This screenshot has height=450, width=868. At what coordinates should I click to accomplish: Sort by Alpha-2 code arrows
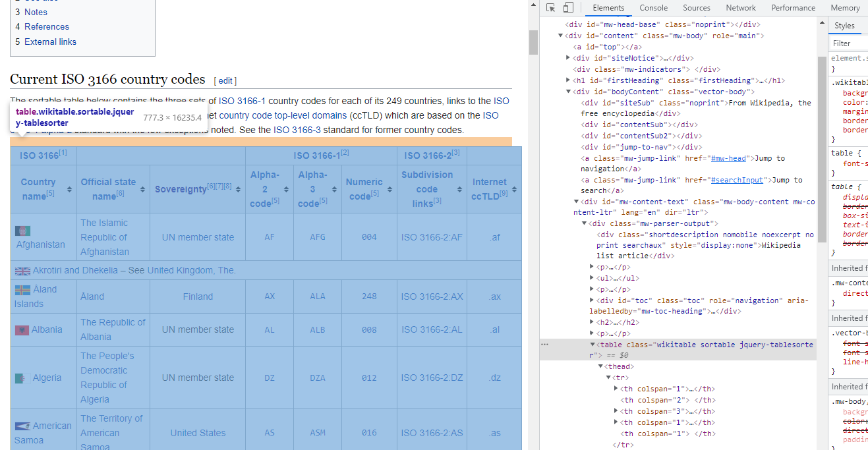(x=286, y=189)
